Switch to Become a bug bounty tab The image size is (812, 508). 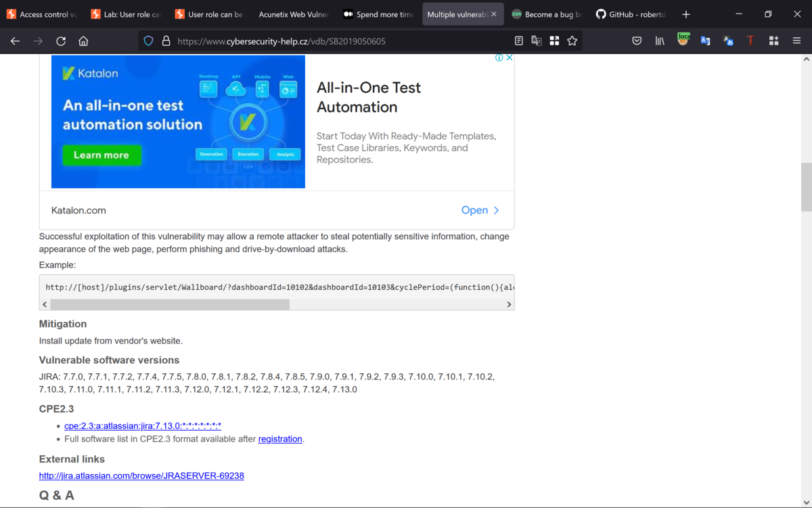(547, 14)
